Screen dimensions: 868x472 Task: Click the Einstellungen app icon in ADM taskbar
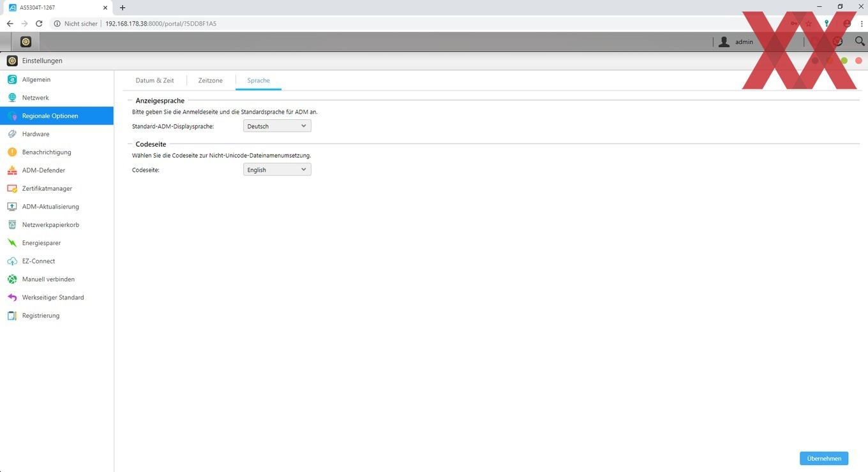click(x=26, y=41)
